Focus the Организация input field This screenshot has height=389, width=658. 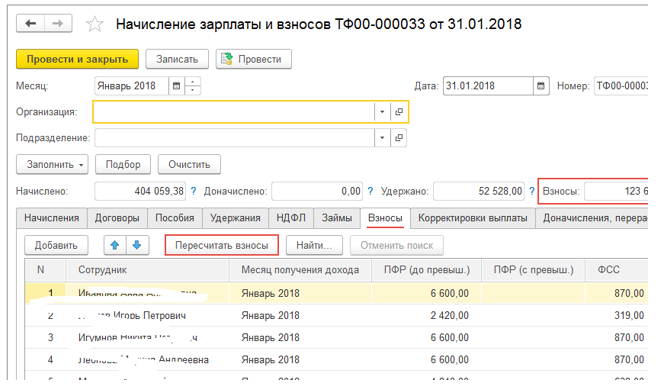pyautogui.click(x=234, y=112)
